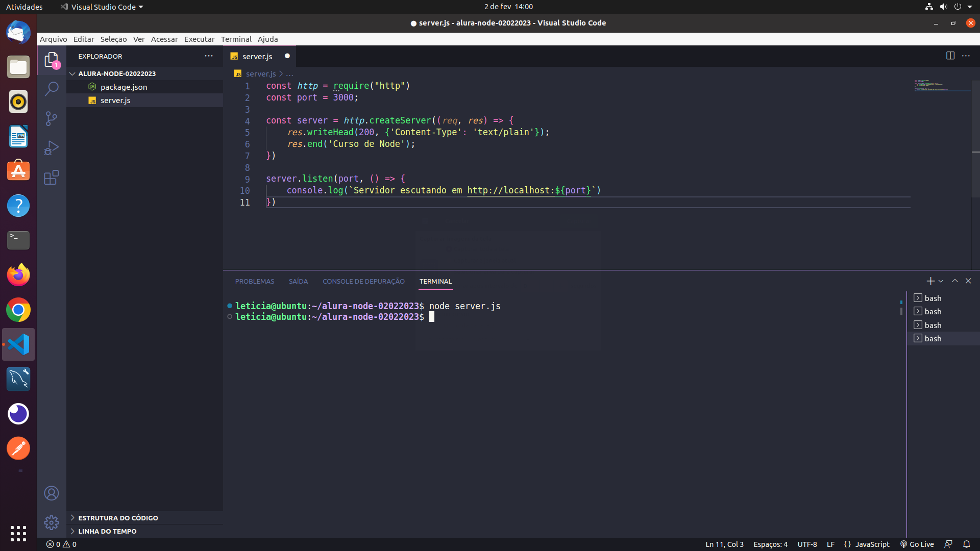The image size is (980, 551).
Task: Expand the Linha do Tempo section
Action: click(145, 531)
